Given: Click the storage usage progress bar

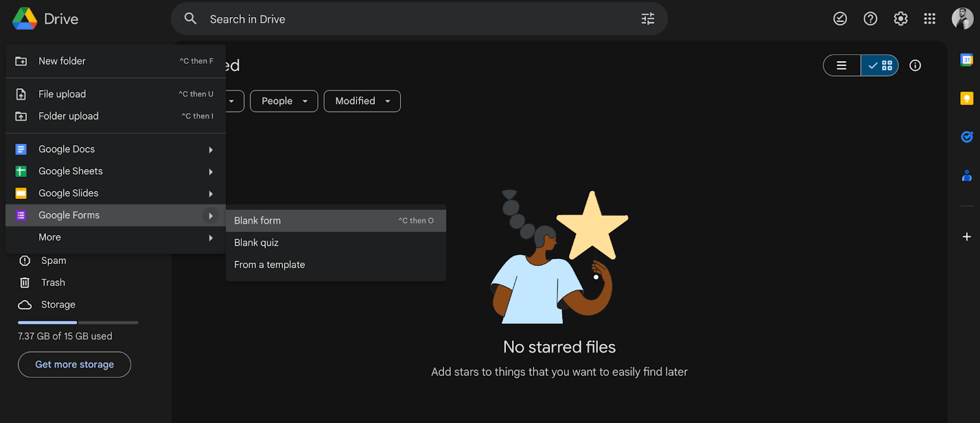Looking at the screenshot, I should pos(78,323).
